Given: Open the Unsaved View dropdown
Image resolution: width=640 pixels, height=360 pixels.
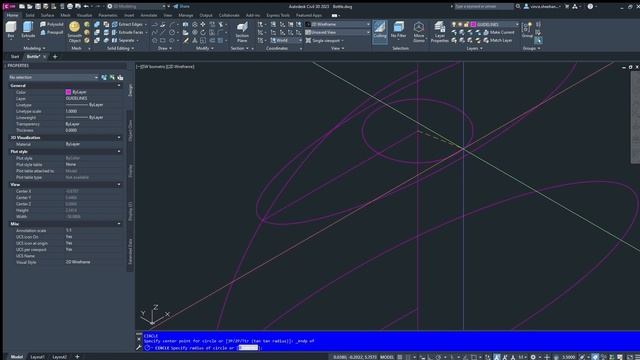Looking at the screenshot, I should pyautogui.click(x=338, y=32).
